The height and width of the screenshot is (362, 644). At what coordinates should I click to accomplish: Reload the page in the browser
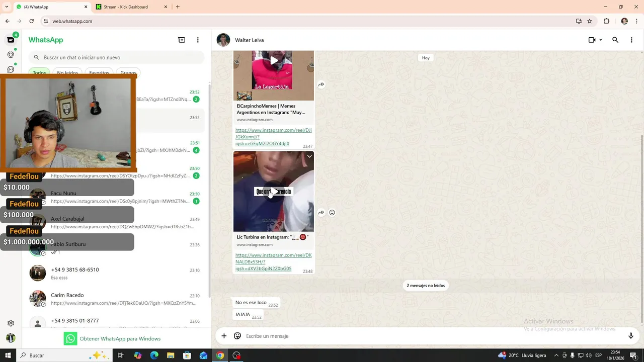pyautogui.click(x=31, y=21)
